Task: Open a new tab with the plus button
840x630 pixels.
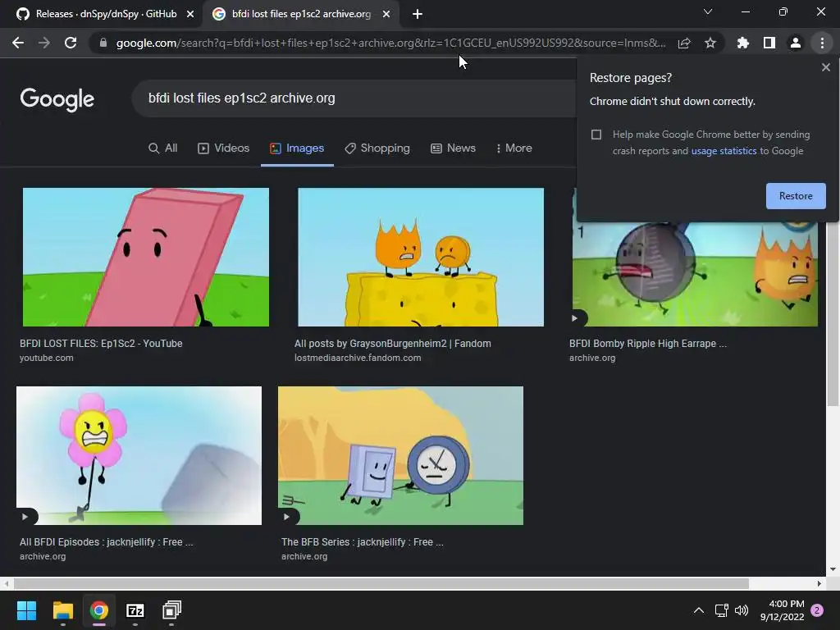Action: [x=418, y=14]
